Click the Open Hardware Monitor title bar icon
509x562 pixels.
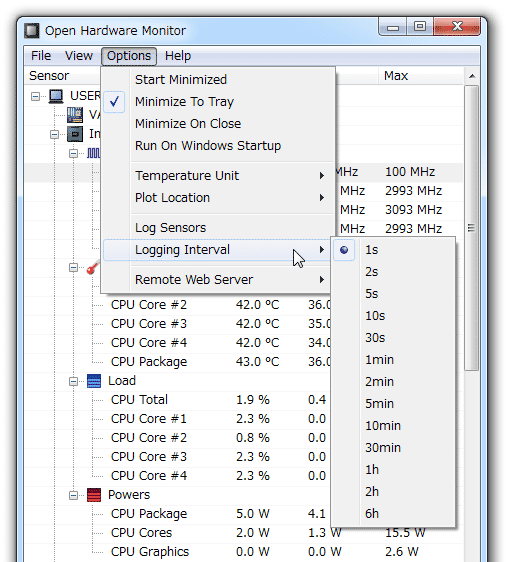32,30
